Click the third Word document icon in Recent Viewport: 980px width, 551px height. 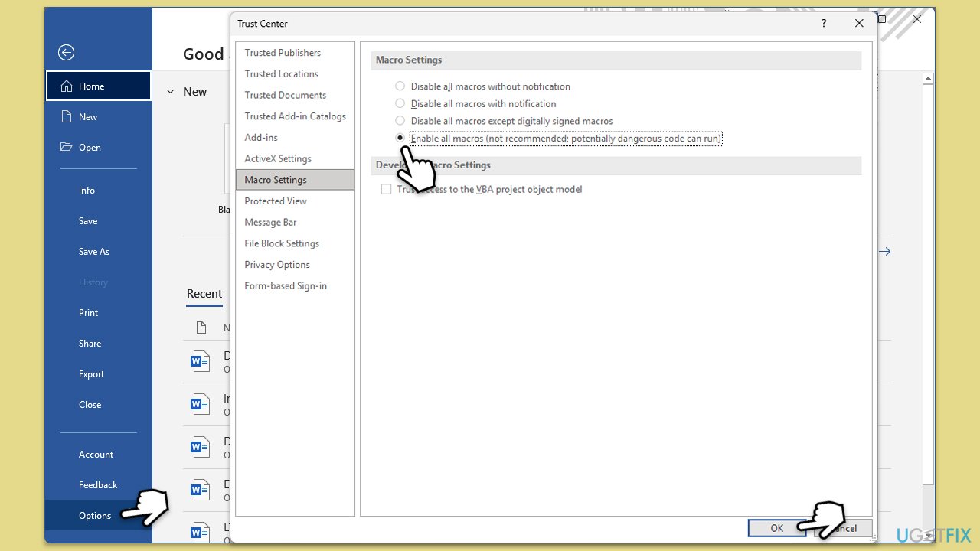point(200,447)
